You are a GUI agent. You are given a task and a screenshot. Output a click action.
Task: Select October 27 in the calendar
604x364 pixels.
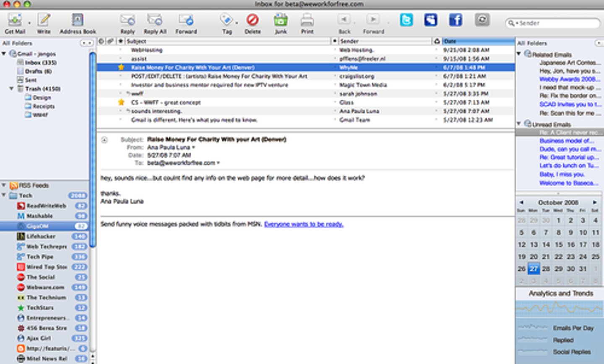tap(534, 268)
